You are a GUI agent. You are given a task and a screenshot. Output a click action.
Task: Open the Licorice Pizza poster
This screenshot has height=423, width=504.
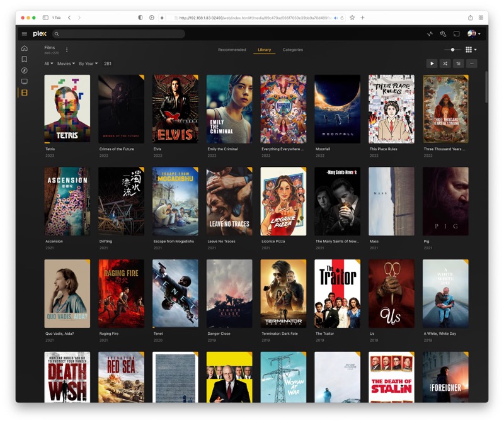click(283, 201)
